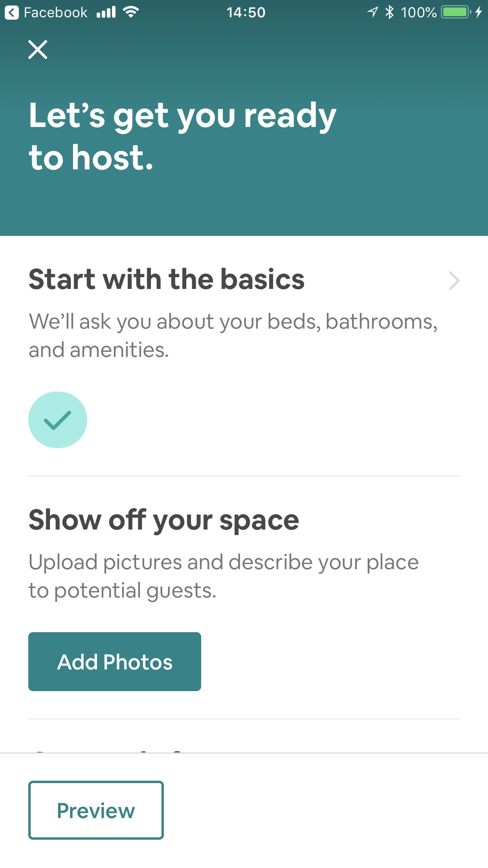This screenshot has height=868, width=488.
Task: Tap the beds, bathrooms, and amenities description
Action: point(233,335)
